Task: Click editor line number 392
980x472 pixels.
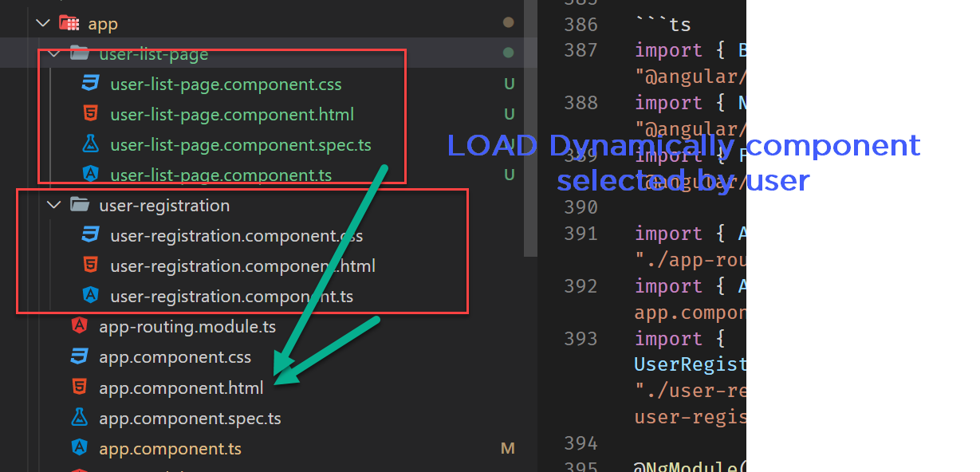Action: pos(581,286)
